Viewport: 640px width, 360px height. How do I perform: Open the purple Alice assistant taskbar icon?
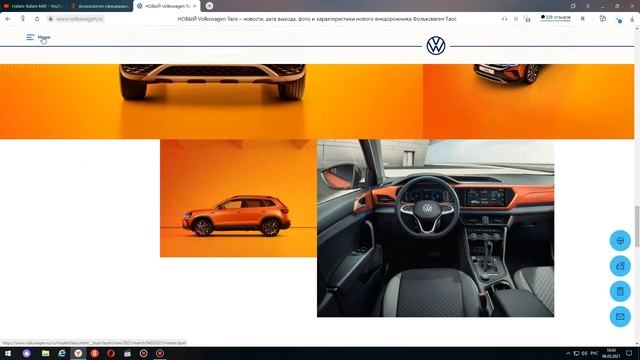pyautogui.click(x=27, y=353)
